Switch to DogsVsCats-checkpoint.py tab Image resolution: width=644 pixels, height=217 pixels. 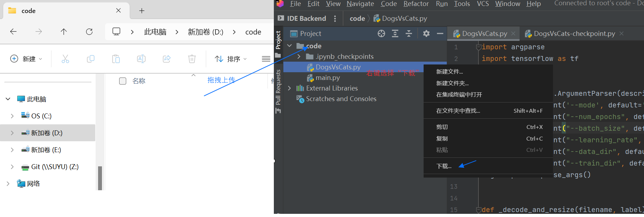574,33
